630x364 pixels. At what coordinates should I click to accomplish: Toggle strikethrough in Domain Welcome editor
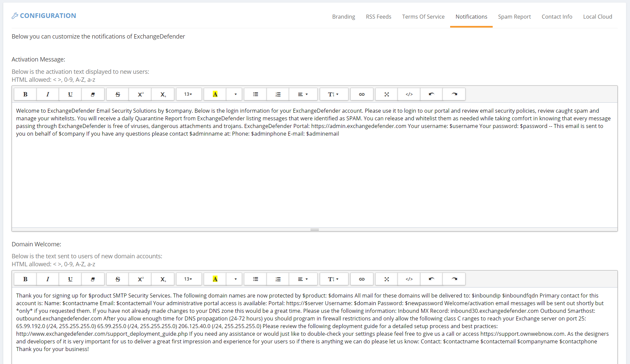tap(118, 279)
